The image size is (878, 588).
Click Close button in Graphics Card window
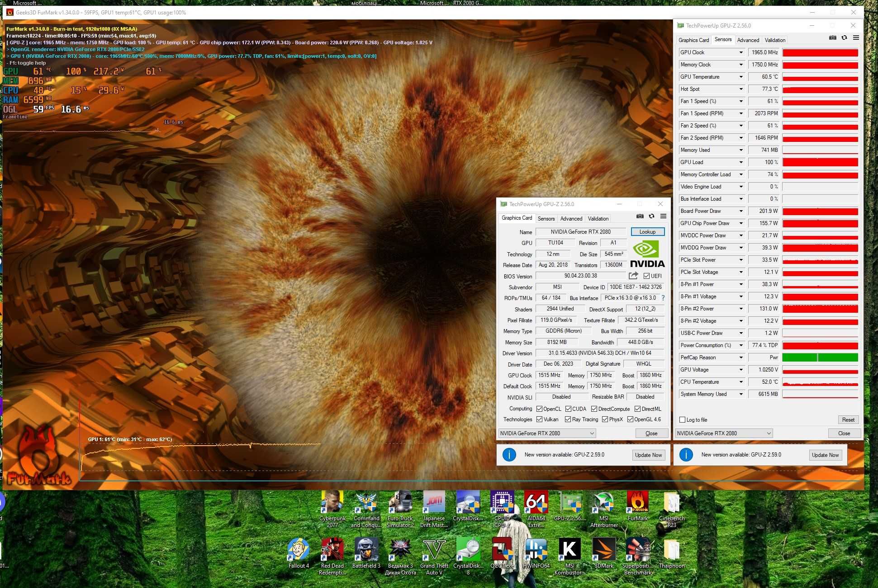(x=651, y=433)
